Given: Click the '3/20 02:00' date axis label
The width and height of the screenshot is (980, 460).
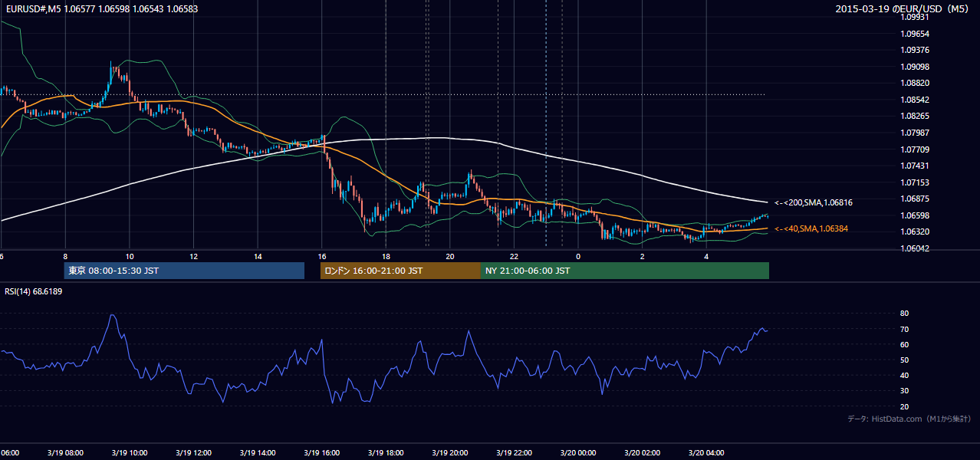Looking at the screenshot, I should [642, 453].
